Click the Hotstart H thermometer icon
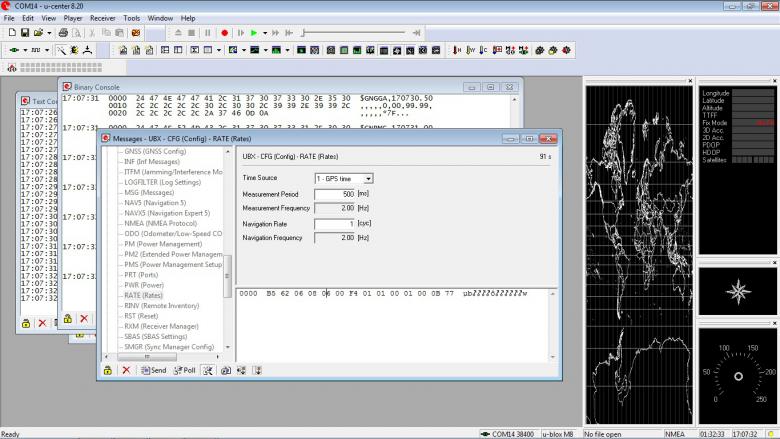The height and width of the screenshot is (439, 780). pyautogui.click(x=457, y=50)
